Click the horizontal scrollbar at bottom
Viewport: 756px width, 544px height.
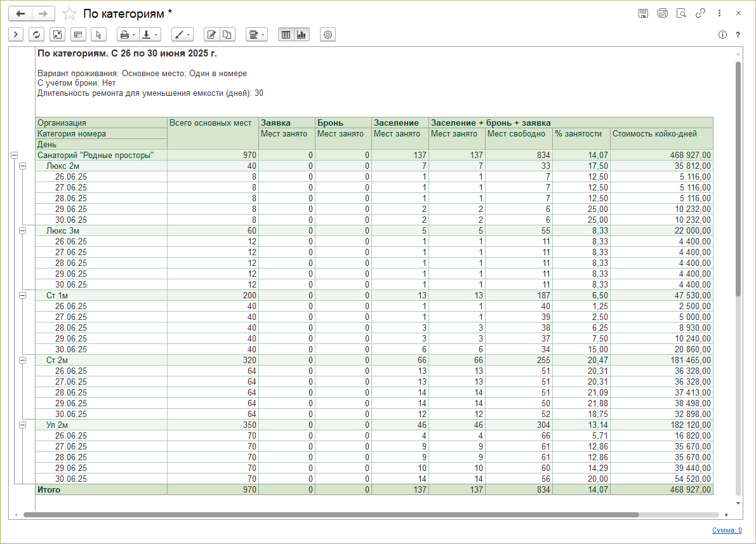pyautogui.click(x=330, y=515)
